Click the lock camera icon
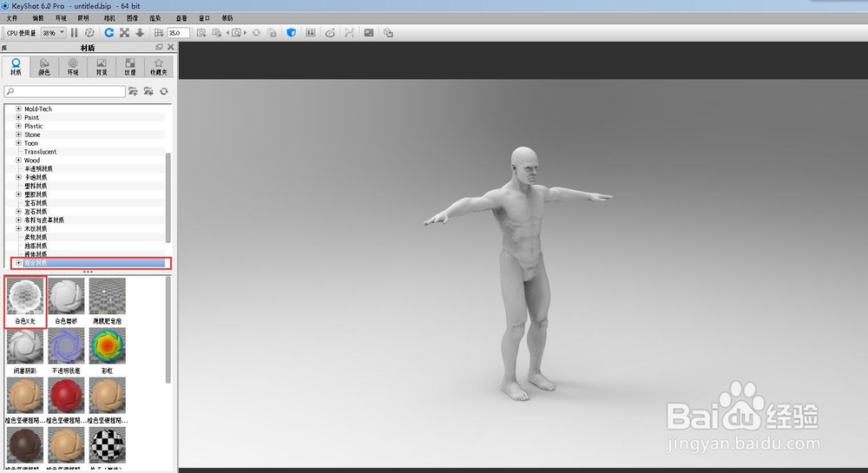Image resolution: width=868 pixels, height=473 pixels. click(272, 33)
